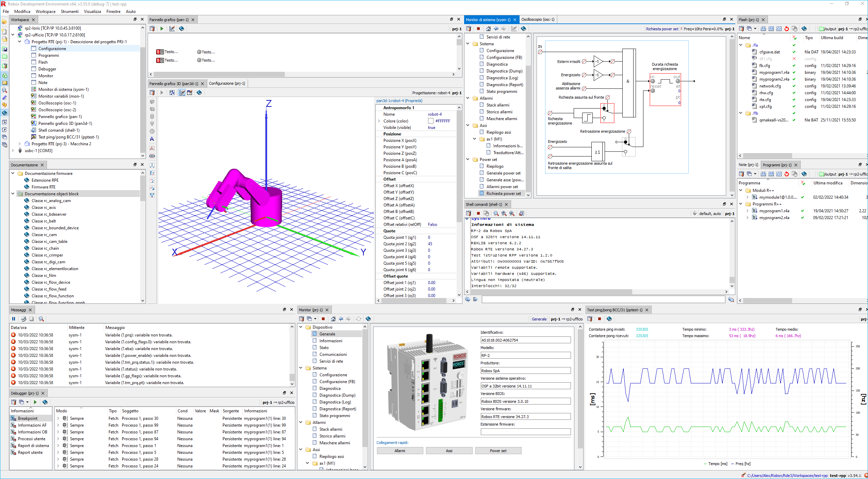Screen dimensions: 868x479
Task: Collapse the Documentazione firmware tree node
Action: tap(13, 174)
